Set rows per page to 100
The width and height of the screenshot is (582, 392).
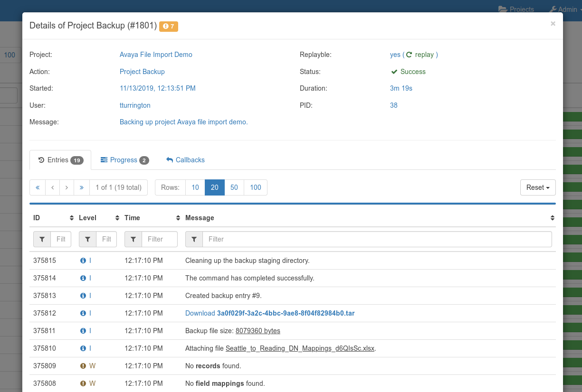pyautogui.click(x=256, y=187)
